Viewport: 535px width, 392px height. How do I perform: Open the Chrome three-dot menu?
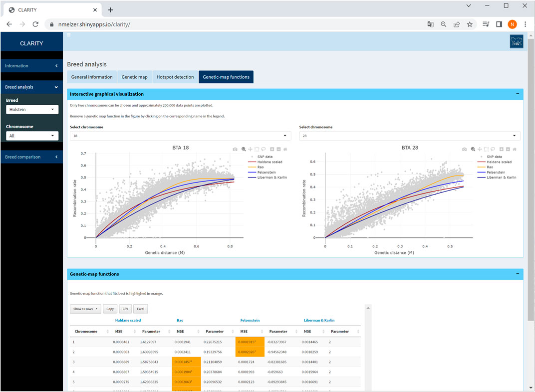(x=525, y=24)
